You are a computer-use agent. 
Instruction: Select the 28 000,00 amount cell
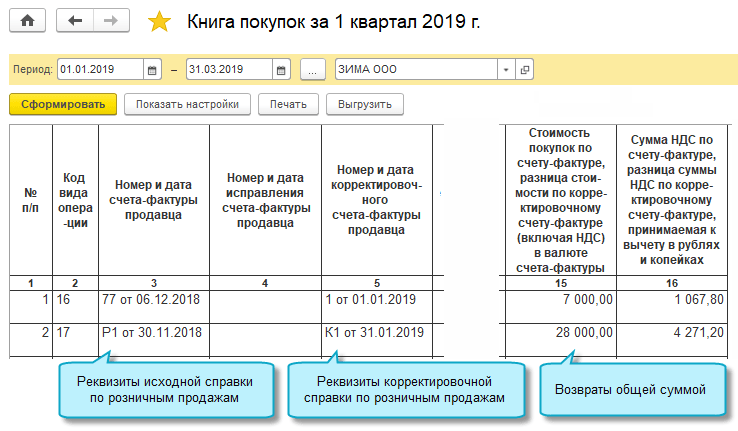[561, 340]
